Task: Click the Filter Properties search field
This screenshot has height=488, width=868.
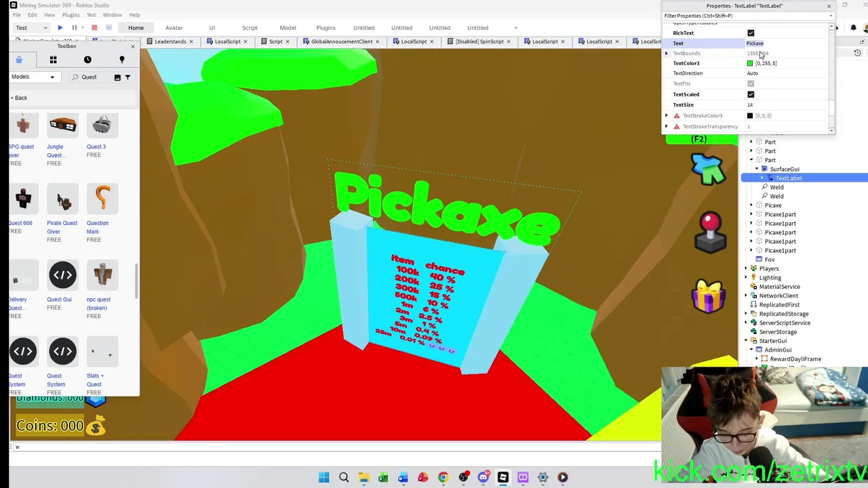Action: pos(745,16)
